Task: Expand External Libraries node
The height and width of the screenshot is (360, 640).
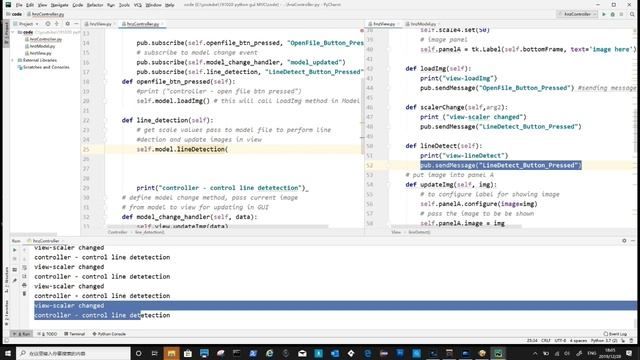Action: click(x=13, y=60)
